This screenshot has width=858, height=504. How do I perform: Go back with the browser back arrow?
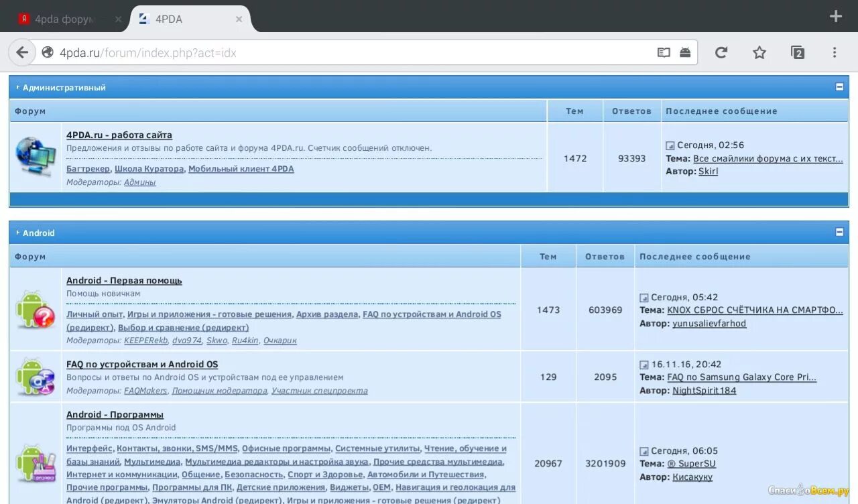(22, 52)
